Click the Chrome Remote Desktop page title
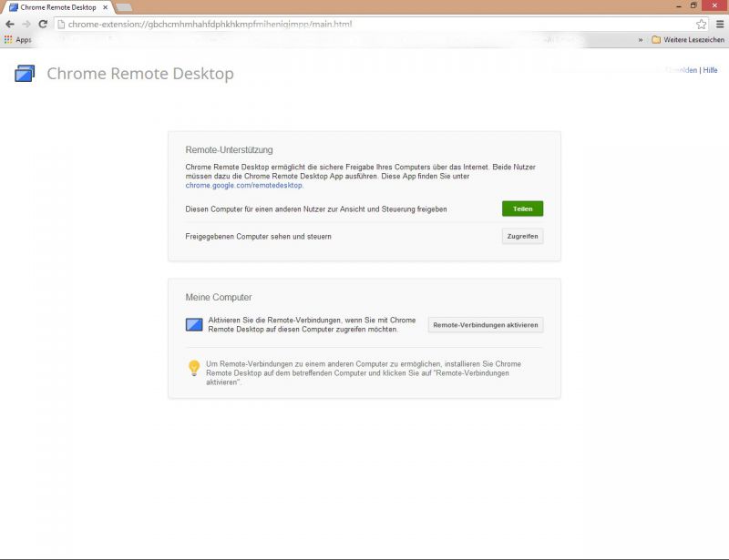Viewport: 729px width, 560px height. [x=140, y=74]
